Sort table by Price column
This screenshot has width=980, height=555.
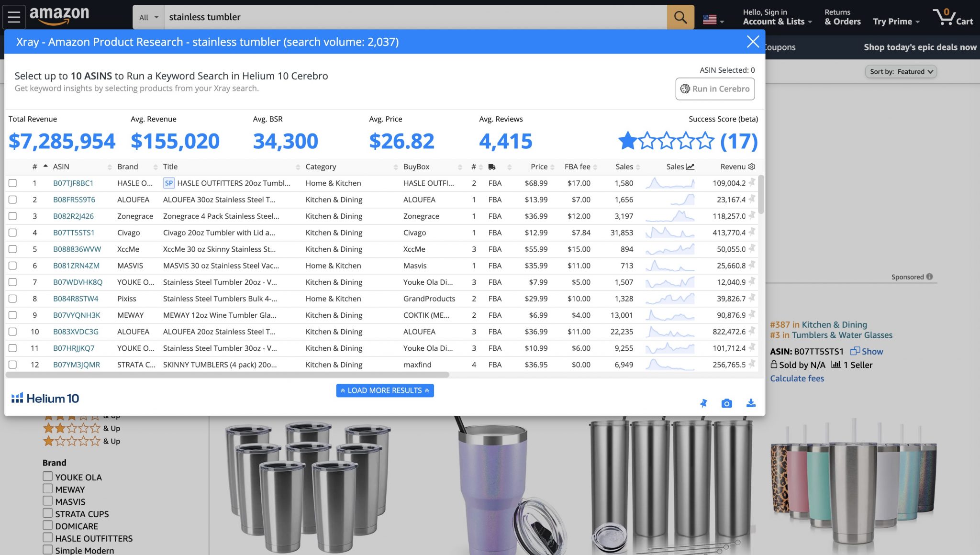click(x=539, y=166)
